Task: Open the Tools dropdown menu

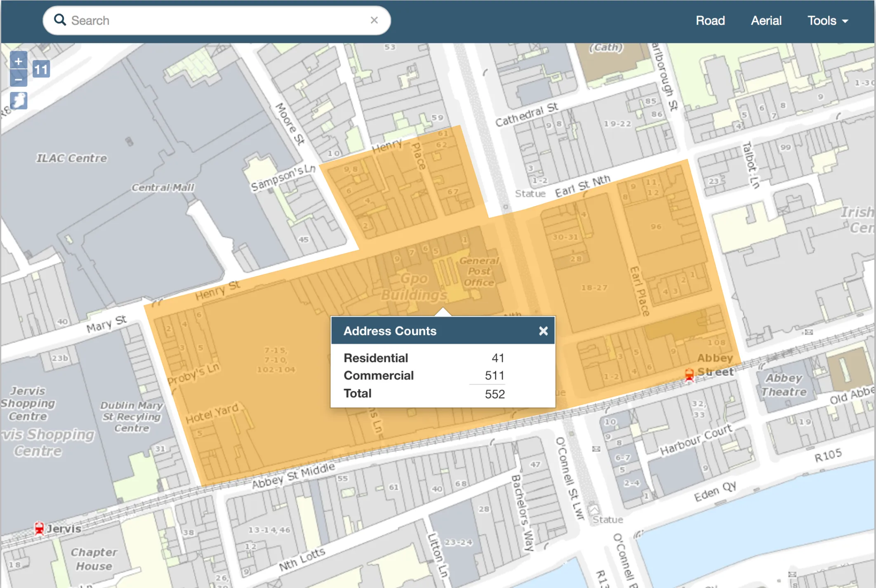Action: 827,21
